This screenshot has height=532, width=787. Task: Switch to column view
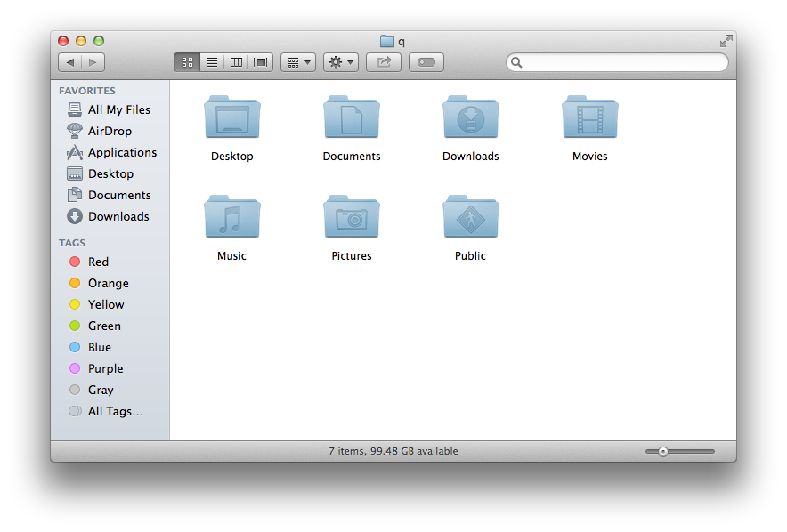[x=237, y=62]
